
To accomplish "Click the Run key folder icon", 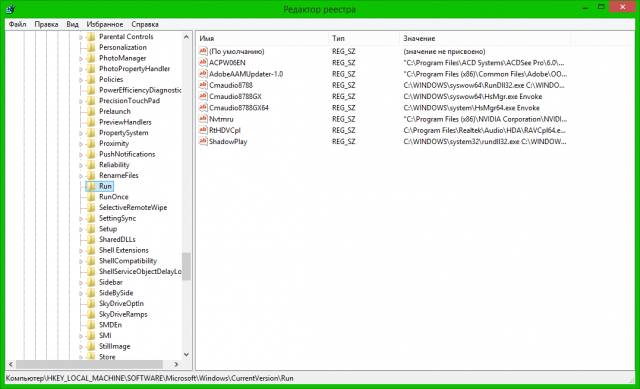I will tap(91, 186).
